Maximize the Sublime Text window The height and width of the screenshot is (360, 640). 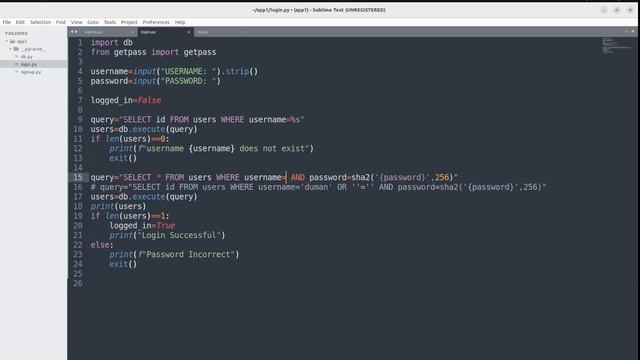point(617,10)
